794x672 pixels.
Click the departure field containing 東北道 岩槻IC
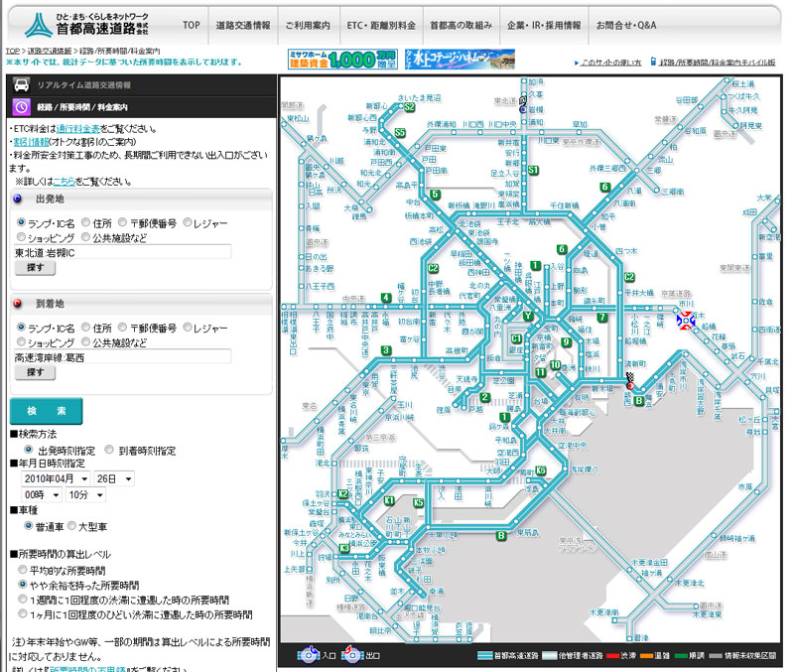[122, 252]
